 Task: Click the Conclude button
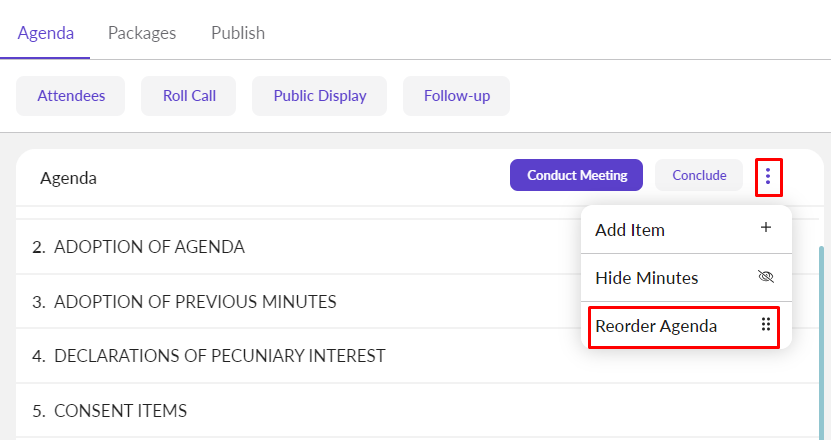pos(699,175)
